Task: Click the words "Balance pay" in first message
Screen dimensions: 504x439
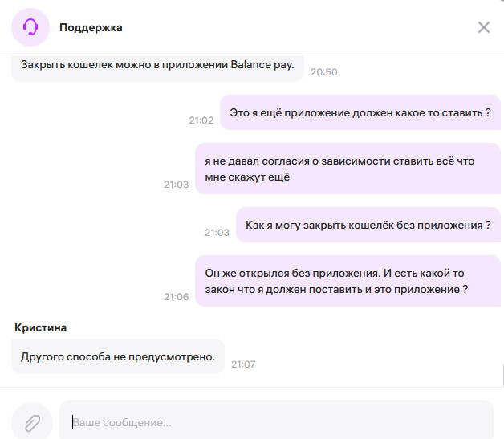Action: (x=265, y=65)
